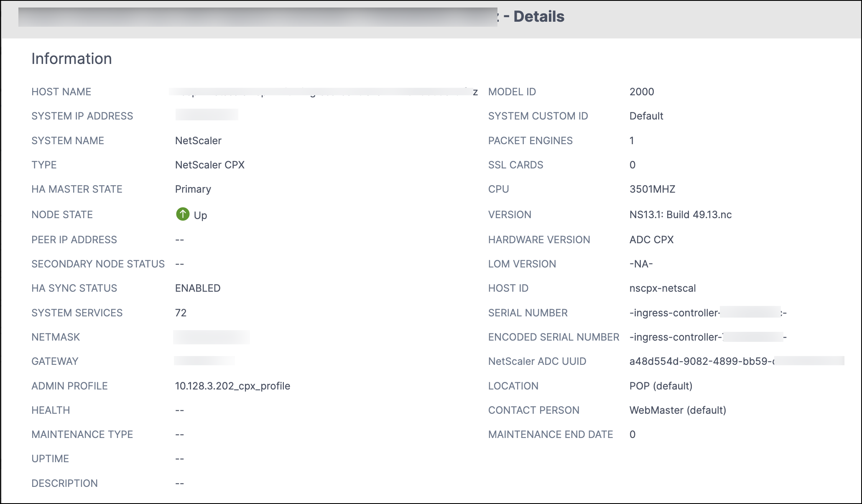Click the System Custom ID value Default
Screen dimensions: 862x504
[x=646, y=116]
